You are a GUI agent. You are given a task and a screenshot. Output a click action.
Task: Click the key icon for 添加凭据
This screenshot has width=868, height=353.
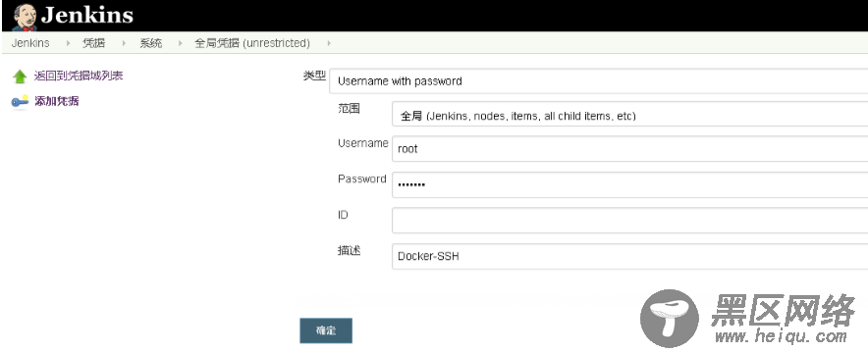[20, 102]
